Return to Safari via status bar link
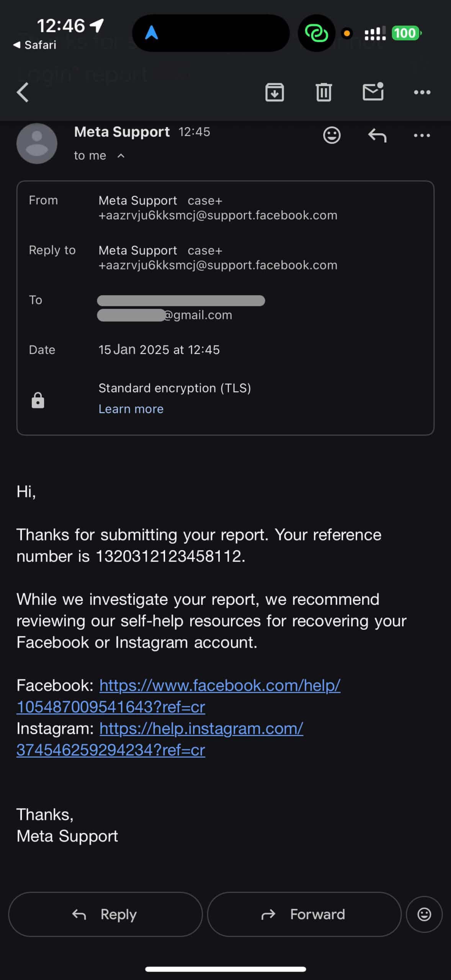Image resolution: width=451 pixels, height=980 pixels. coord(35,45)
